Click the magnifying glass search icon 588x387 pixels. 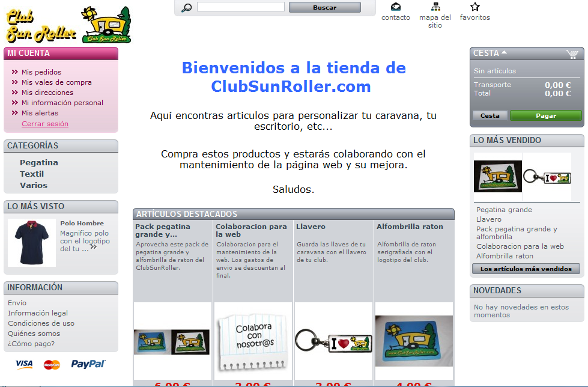187,8
